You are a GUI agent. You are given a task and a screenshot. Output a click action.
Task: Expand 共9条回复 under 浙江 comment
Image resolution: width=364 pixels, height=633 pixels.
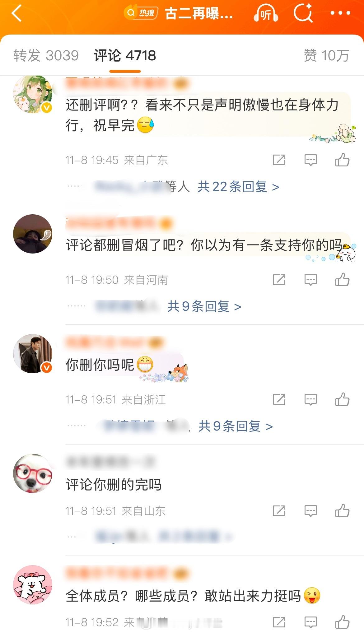click(236, 426)
